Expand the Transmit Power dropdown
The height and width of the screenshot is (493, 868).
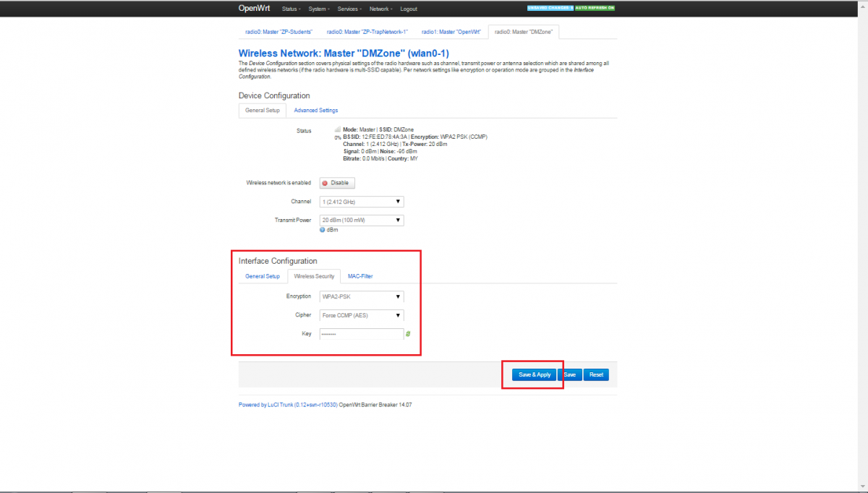coord(362,220)
